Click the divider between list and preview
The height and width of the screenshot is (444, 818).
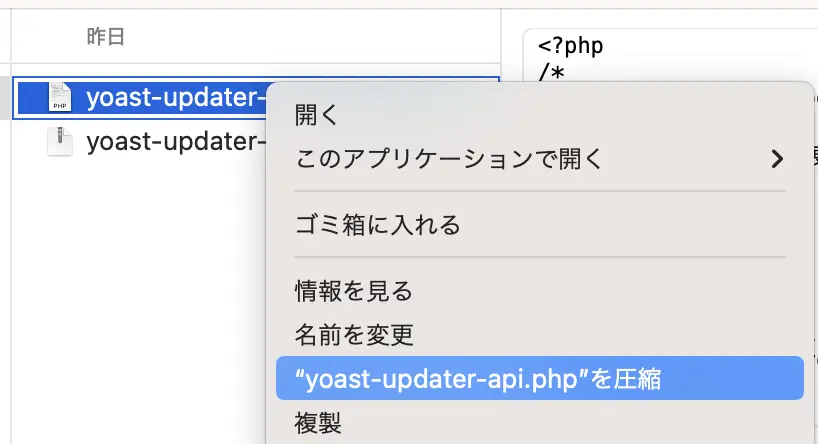tap(501, 42)
